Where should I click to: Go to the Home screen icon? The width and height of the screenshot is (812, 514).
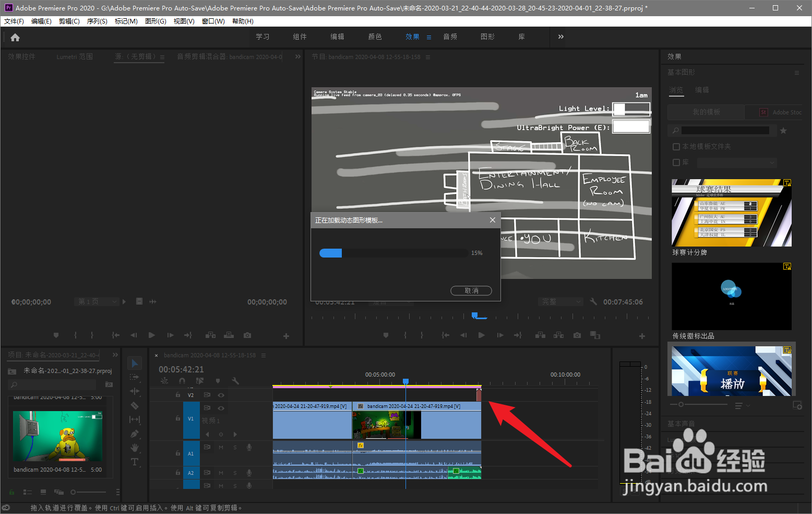click(x=15, y=37)
